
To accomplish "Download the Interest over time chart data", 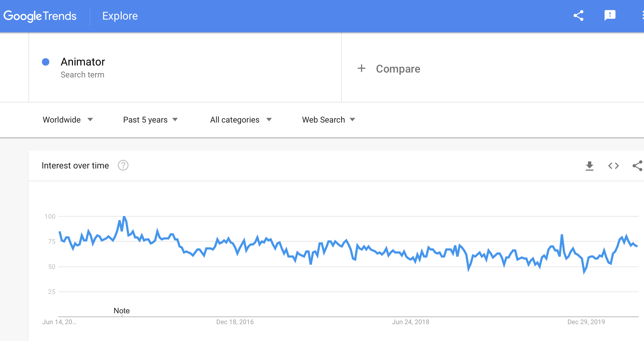I will (589, 166).
